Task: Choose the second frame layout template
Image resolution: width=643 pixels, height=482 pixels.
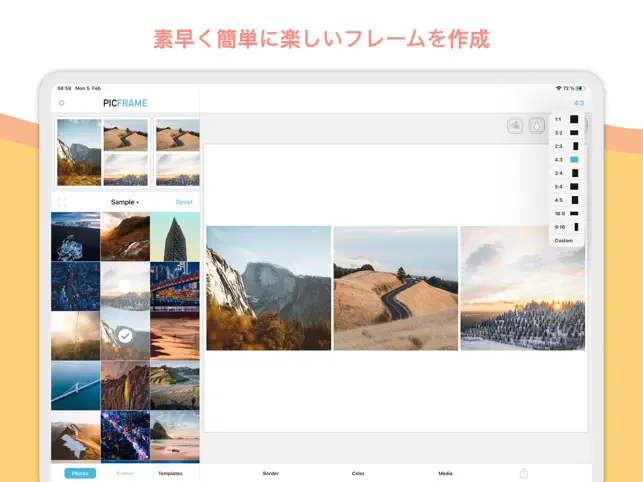Action: (177, 152)
